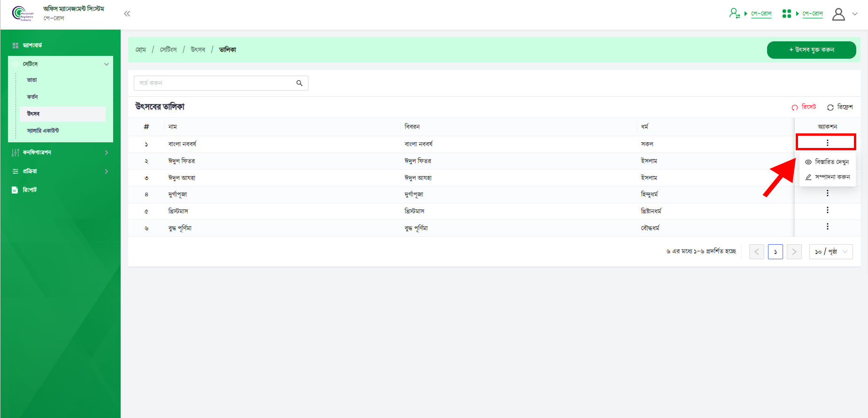Click the ড্যাশবোর্ড grid icon

[x=15, y=46]
